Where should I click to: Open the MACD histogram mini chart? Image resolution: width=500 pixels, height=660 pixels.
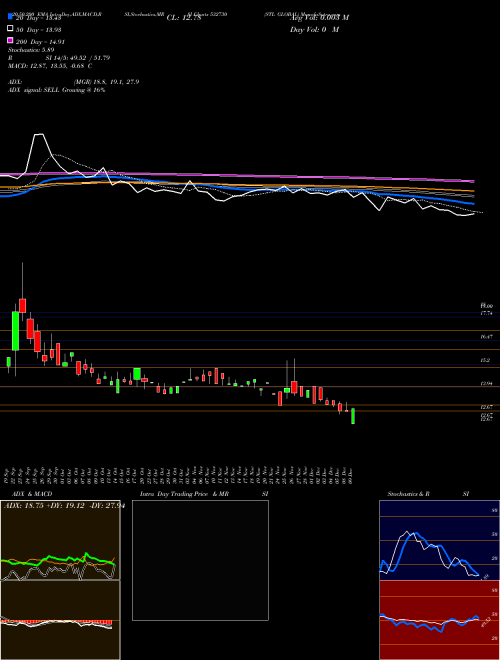[x=60, y=620]
